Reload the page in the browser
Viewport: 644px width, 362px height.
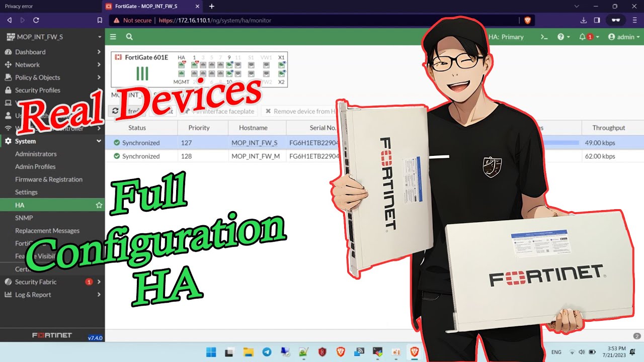click(36, 20)
